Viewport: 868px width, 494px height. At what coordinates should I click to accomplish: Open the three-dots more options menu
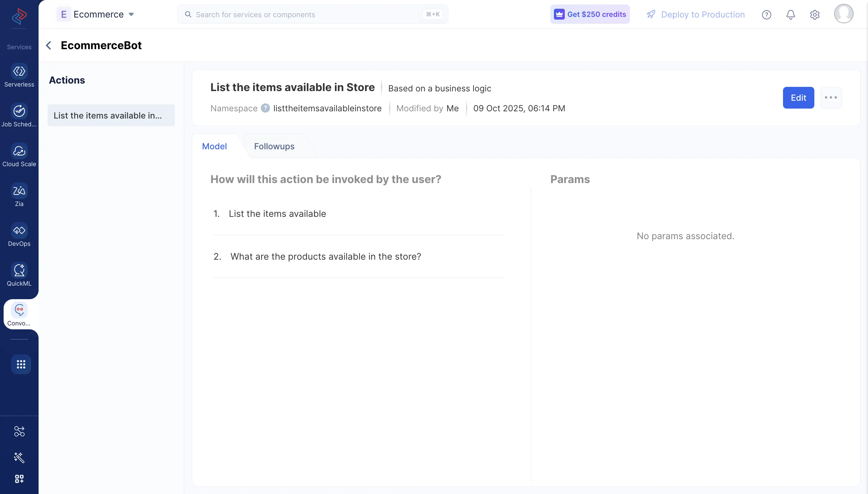[831, 98]
